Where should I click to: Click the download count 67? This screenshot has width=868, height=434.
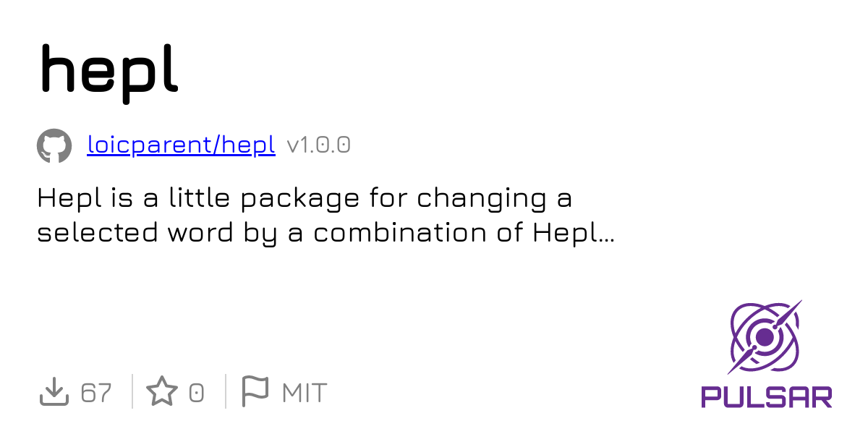[x=96, y=393]
